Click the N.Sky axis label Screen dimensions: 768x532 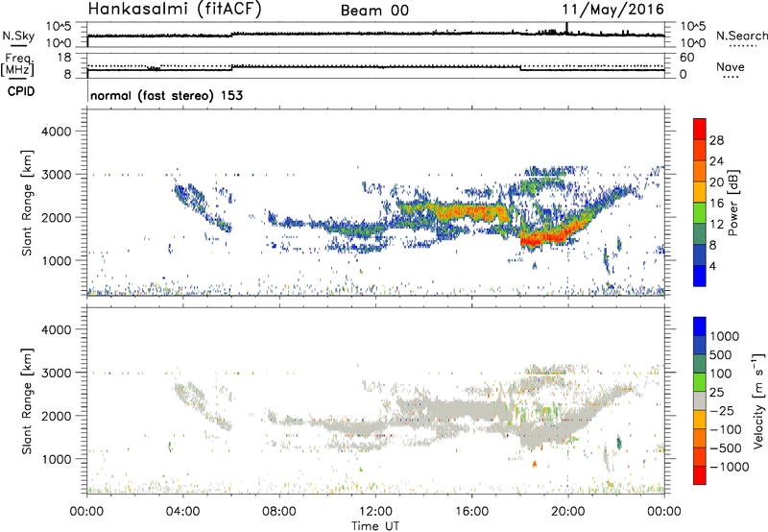[18, 36]
